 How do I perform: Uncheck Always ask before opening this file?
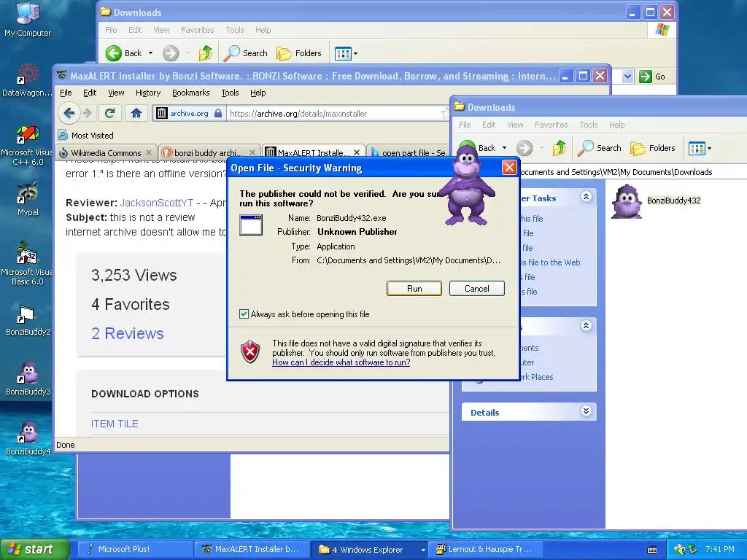click(x=244, y=314)
